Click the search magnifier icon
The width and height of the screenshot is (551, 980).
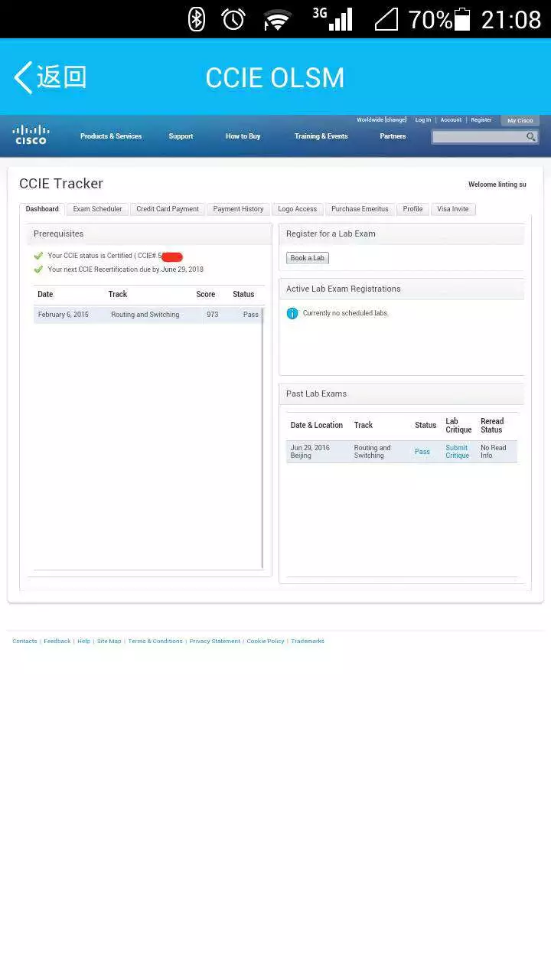(x=530, y=137)
